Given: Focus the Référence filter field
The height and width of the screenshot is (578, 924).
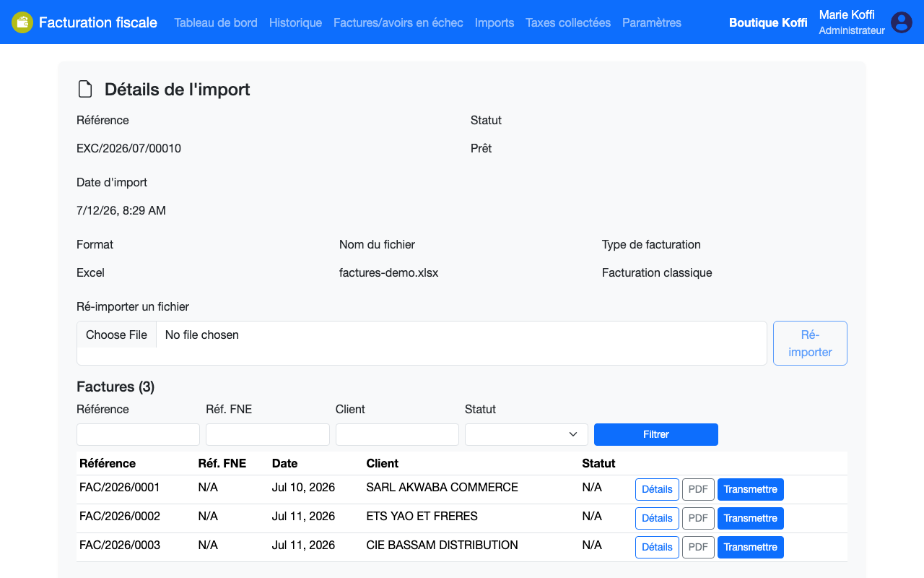Looking at the screenshot, I should 138,434.
